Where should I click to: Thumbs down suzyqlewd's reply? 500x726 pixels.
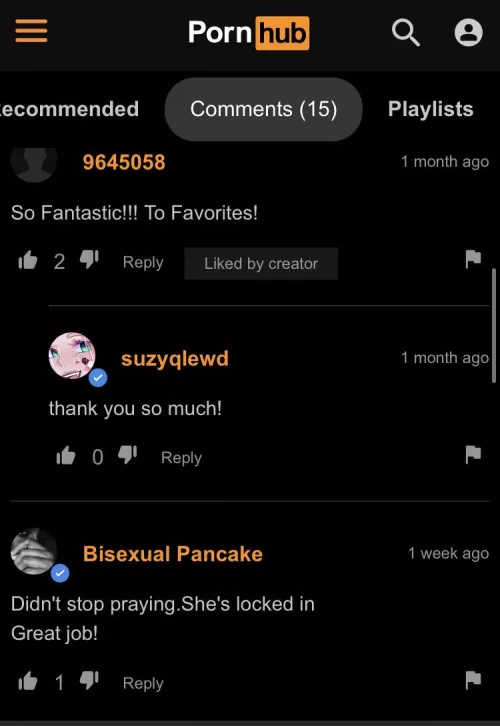pyautogui.click(x=127, y=456)
